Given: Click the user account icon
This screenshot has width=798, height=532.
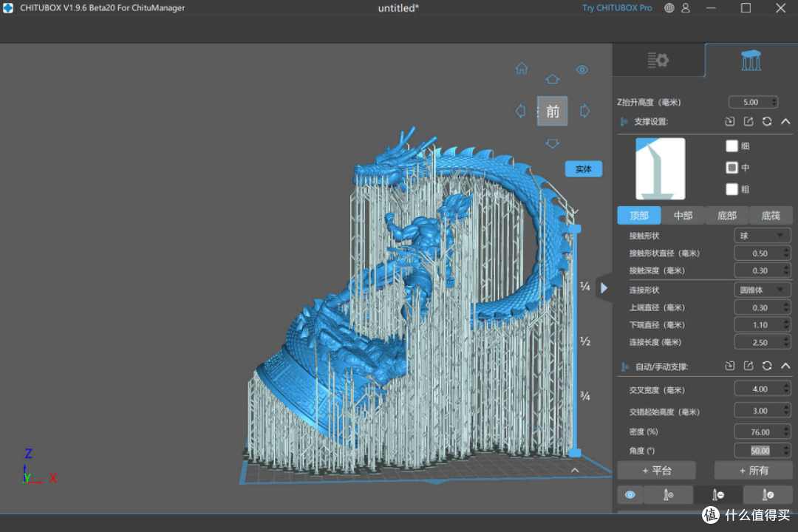Looking at the screenshot, I should (x=686, y=7).
